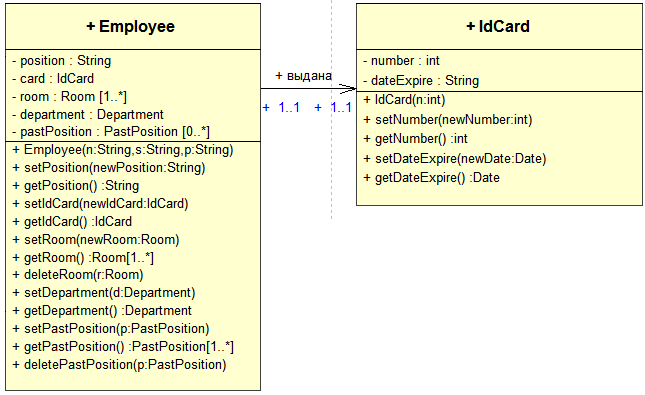Select the deleteRoom(r:Room) method
The height and width of the screenshot is (395, 645).
(x=78, y=275)
